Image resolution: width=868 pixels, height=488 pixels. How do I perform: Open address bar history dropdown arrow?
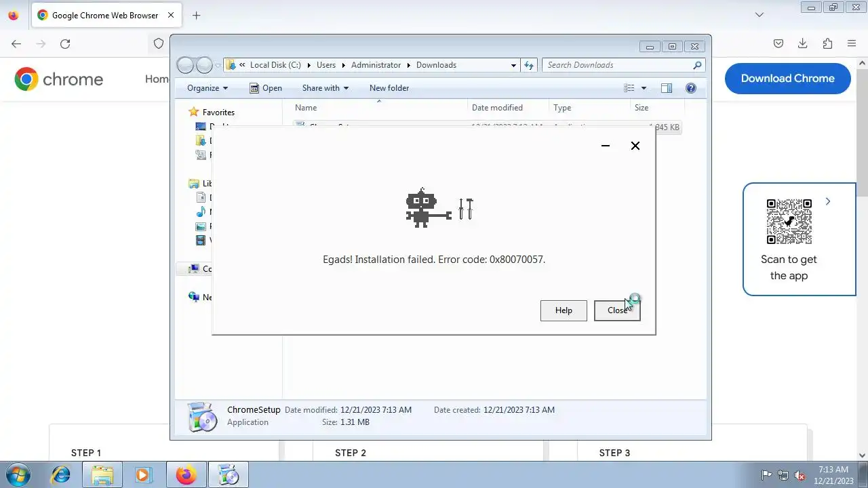click(513, 65)
